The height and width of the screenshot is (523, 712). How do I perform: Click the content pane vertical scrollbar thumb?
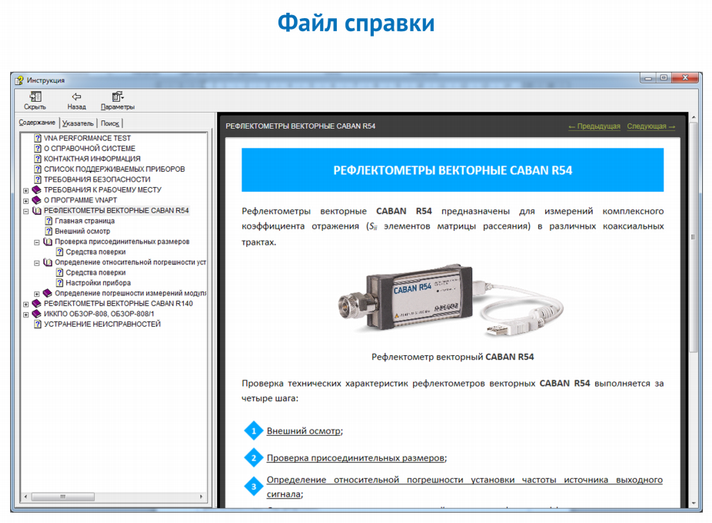pos(693,237)
